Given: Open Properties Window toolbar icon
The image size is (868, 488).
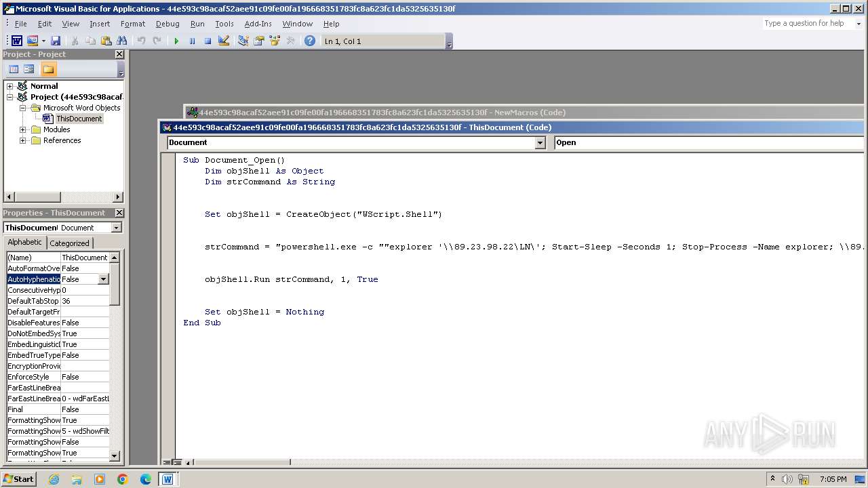Looking at the screenshot, I should [258, 41].
